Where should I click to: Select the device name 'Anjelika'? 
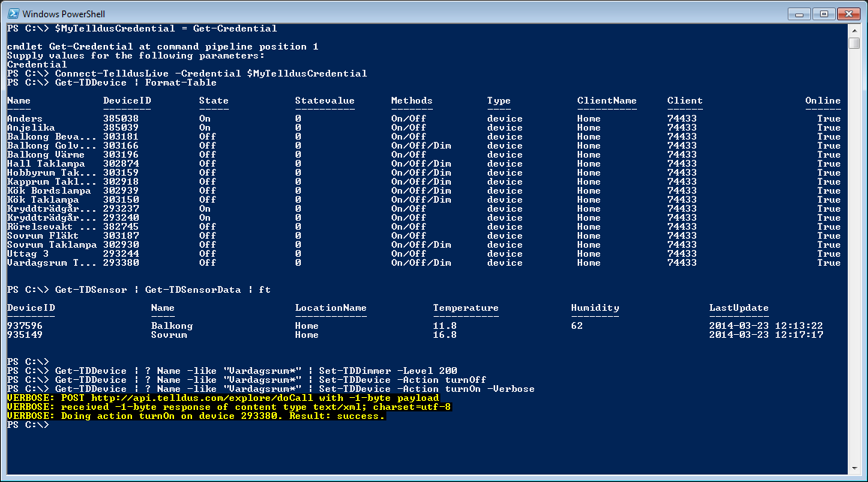[31, 128]
